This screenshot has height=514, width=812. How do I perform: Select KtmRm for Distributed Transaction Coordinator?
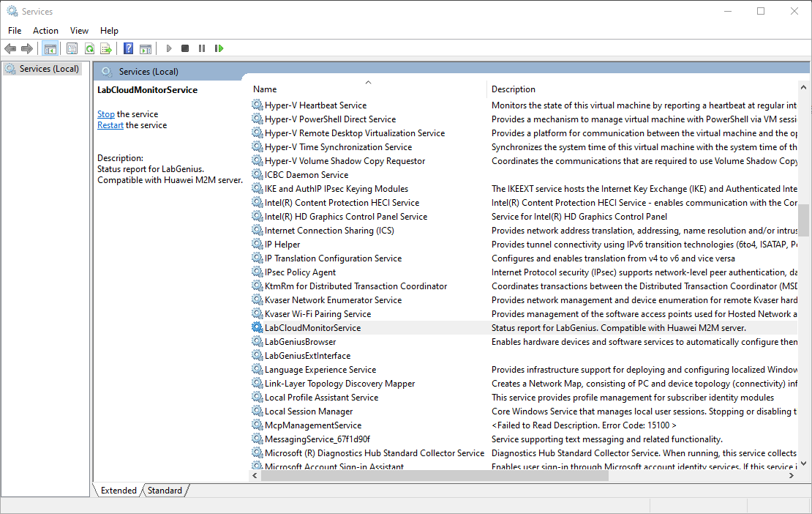(356, 286)
